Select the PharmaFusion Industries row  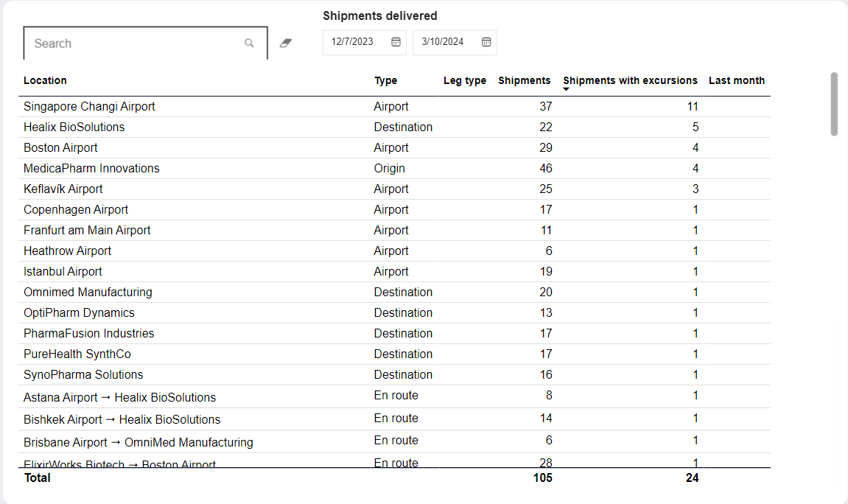pos(394,333)
